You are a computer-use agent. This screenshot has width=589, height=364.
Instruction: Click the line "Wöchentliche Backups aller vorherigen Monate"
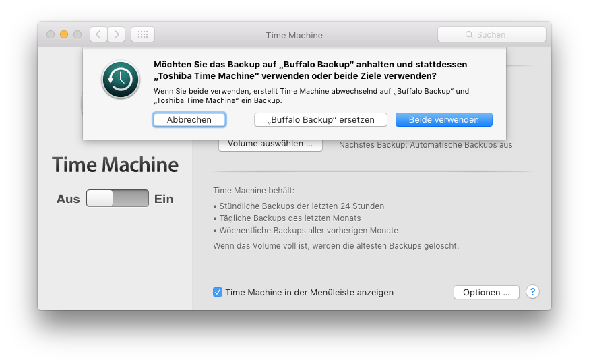tap(309, 231)
